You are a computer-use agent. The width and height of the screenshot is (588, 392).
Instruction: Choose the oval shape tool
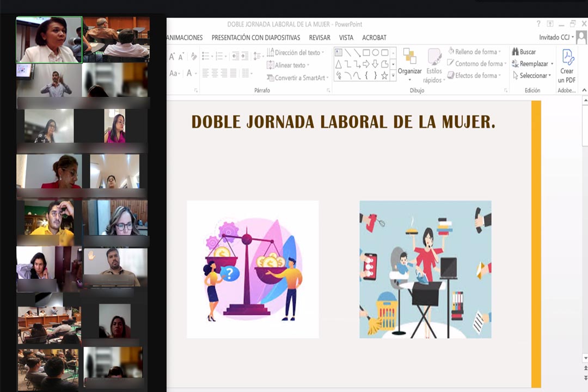[x=376, y=53]
